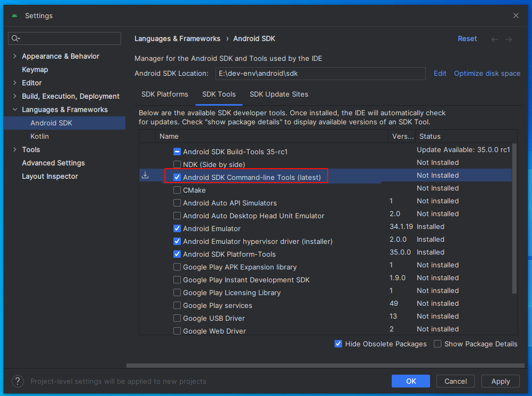Check NDK (Side by side)
The width and height of the screenshot is (532, 396).
[x=177, y=164]
